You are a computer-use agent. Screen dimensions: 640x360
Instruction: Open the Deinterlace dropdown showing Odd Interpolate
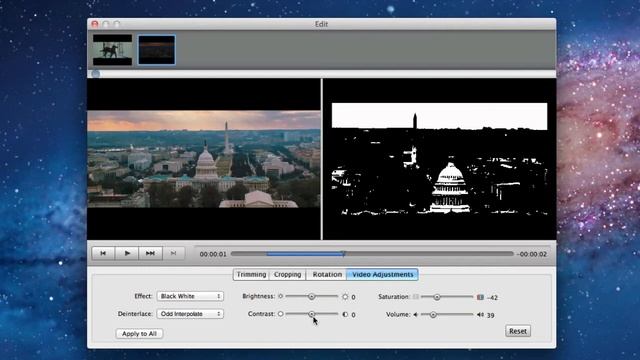click(x=190, y=313)
